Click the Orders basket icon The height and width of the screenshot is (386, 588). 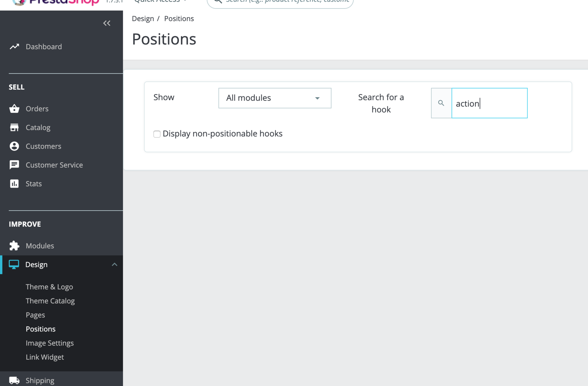pyautogui.click(x=14, y=109)
